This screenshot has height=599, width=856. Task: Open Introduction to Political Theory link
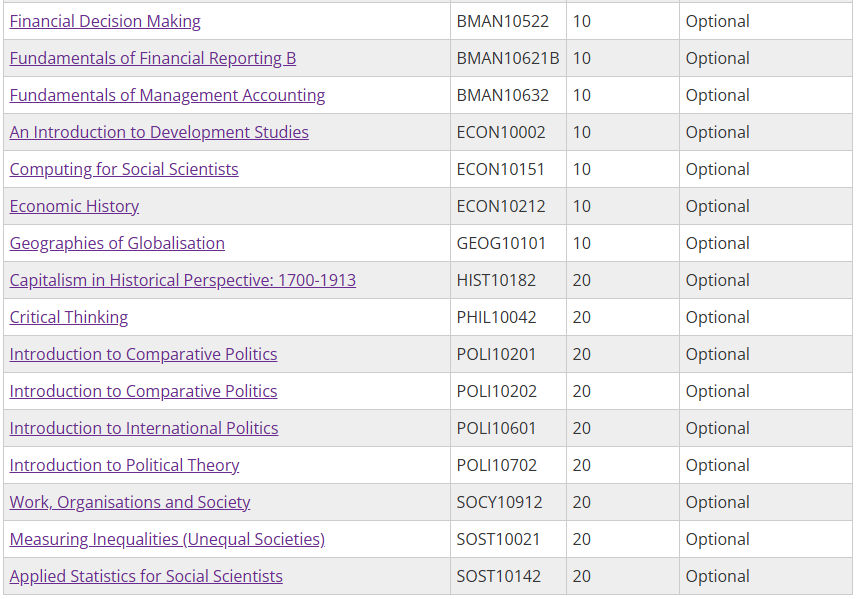click(124, 465)
